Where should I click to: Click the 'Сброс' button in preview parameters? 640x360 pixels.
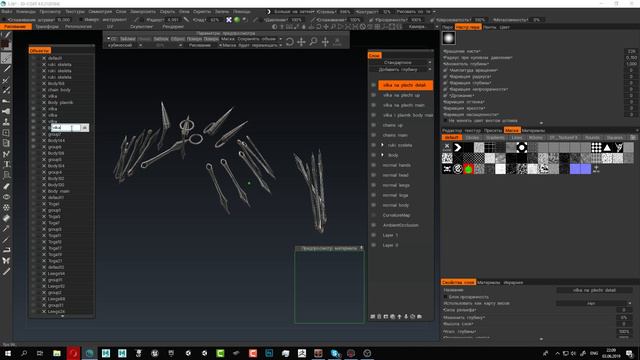[x=178, y=39]
